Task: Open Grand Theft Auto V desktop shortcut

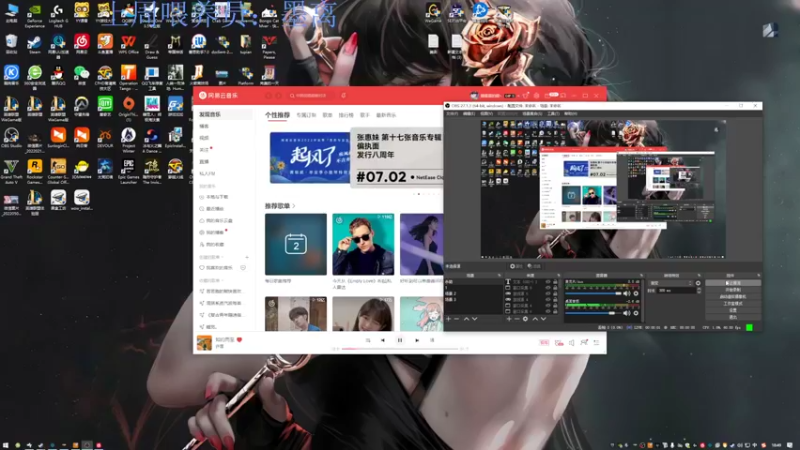Action: (x=11, y=171)
